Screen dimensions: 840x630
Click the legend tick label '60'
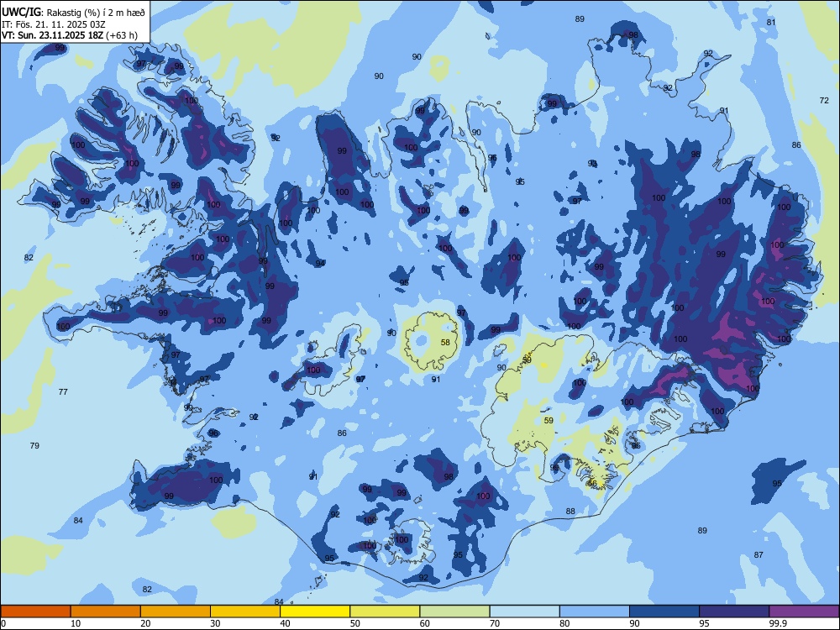(x=425, y=623)
